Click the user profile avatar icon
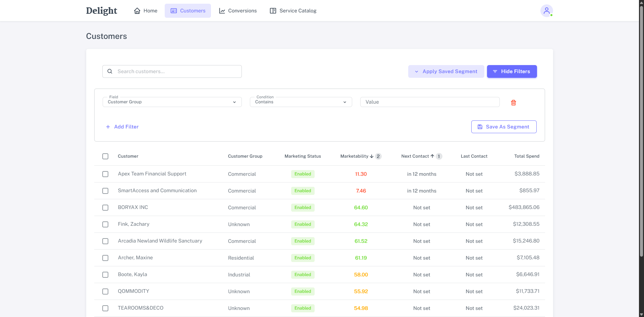644x317 pixels. click(546, 11)
